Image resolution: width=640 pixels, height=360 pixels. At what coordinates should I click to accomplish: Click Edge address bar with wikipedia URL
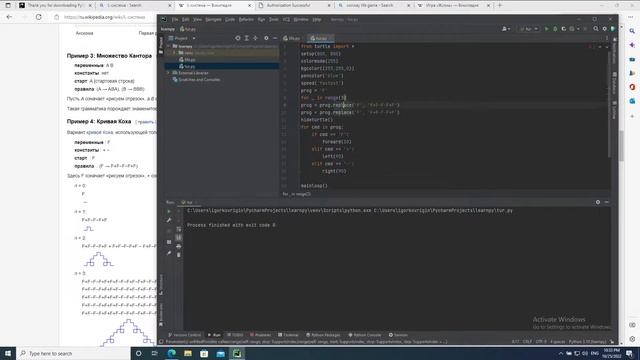tap(104, 17)
